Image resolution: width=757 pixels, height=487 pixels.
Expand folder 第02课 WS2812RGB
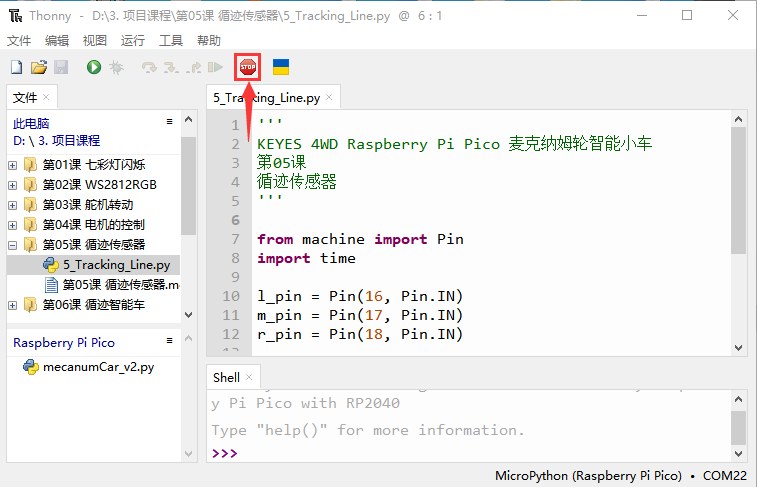(x=13, y=185)
